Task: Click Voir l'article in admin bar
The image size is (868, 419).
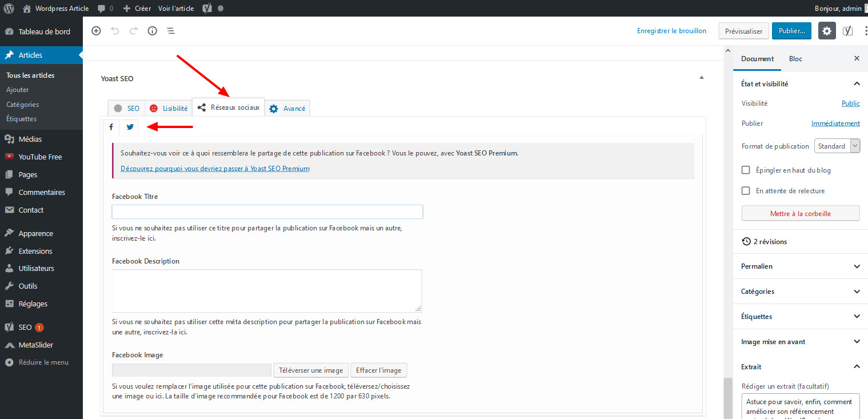Action: tap(176, 9)
